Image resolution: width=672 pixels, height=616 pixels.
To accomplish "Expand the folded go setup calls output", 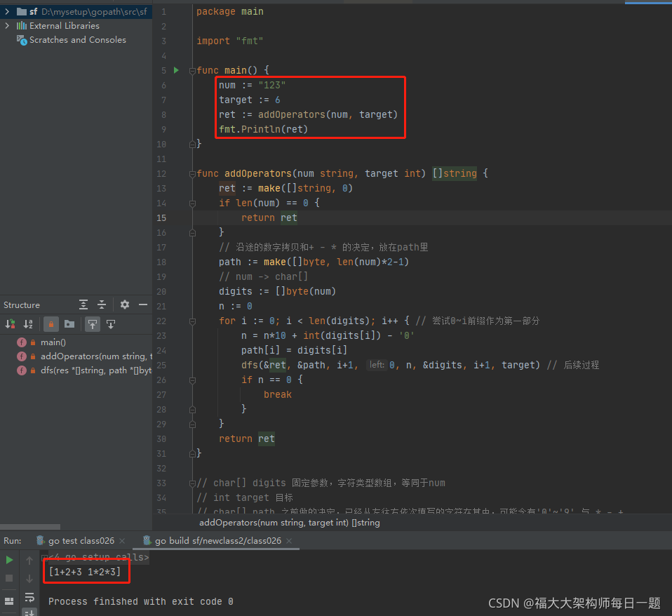I will (45, 557).
